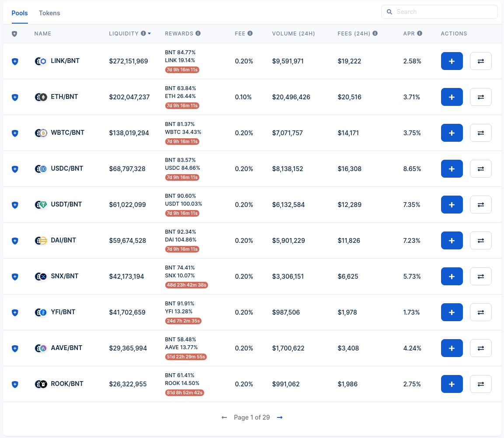Add liquidity to YFI/BNT pool

point(452,312)
